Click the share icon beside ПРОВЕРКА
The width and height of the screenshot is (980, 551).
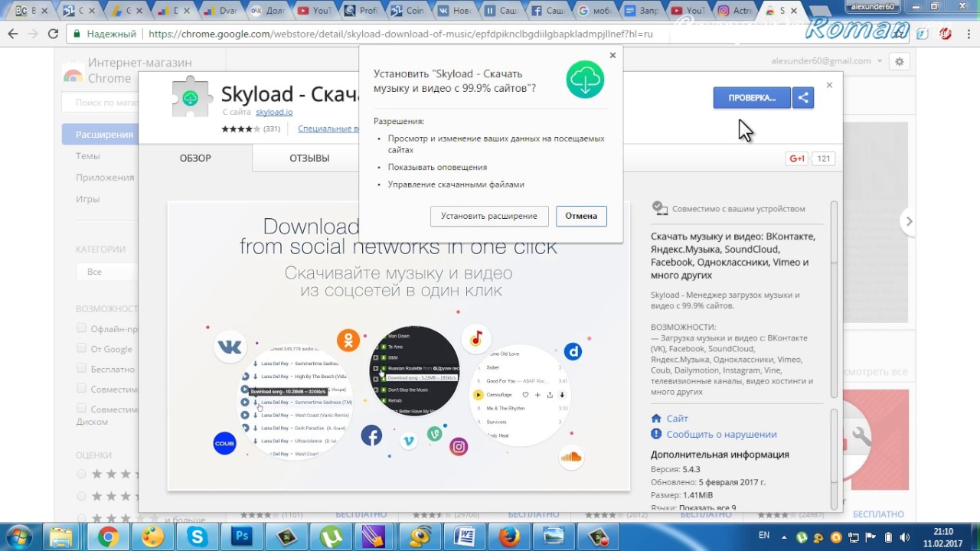click(803, 98)
